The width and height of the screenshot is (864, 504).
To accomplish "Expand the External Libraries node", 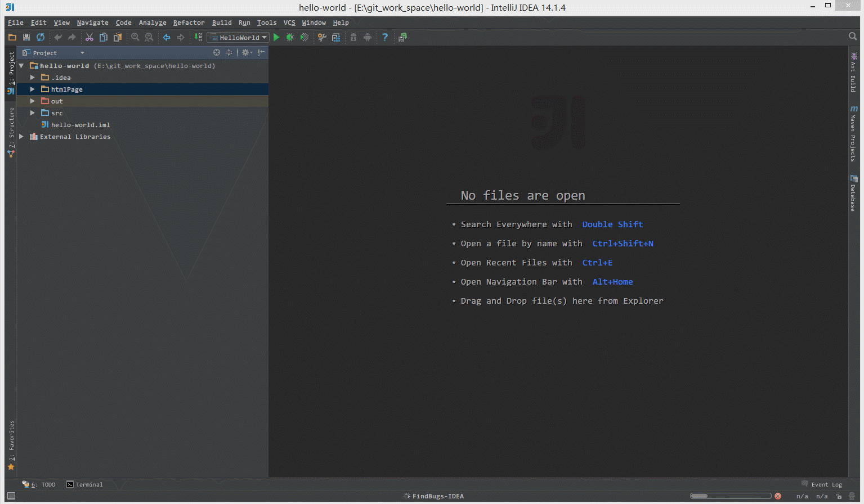I will (21, 137).
